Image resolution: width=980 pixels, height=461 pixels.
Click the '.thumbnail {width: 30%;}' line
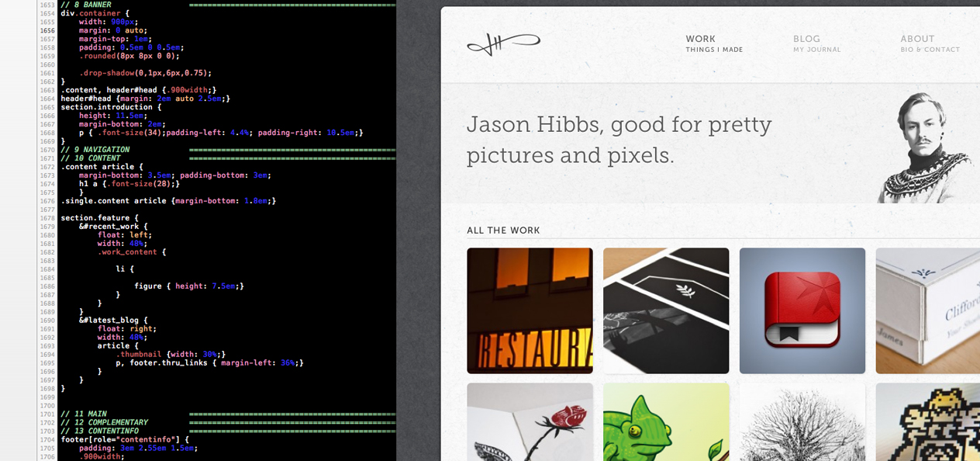(171, 355)
